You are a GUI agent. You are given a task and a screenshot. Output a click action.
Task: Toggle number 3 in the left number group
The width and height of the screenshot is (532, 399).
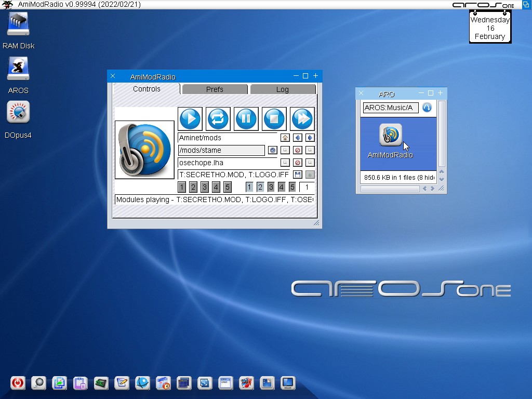click(205, 187)
